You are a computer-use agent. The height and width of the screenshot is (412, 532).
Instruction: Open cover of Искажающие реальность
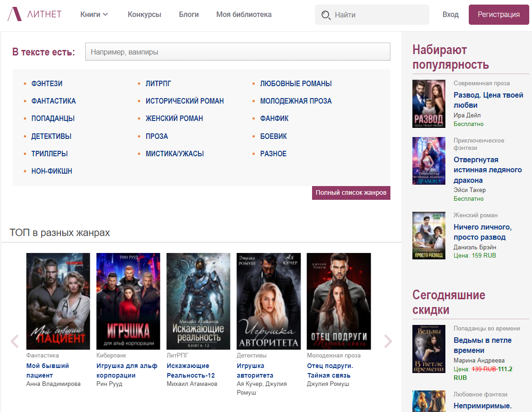pyautogui.click(x=198, y=301)
